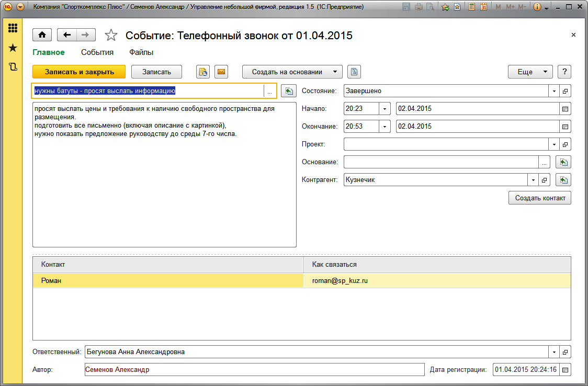Click the home icon button
588x386 pixels.
click(x=42, y=35)
